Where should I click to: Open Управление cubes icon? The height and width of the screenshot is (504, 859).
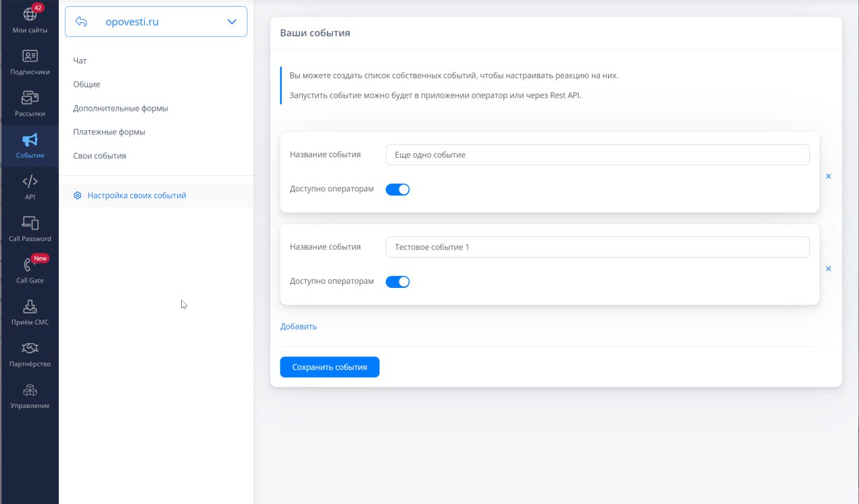tap(30, 390)
